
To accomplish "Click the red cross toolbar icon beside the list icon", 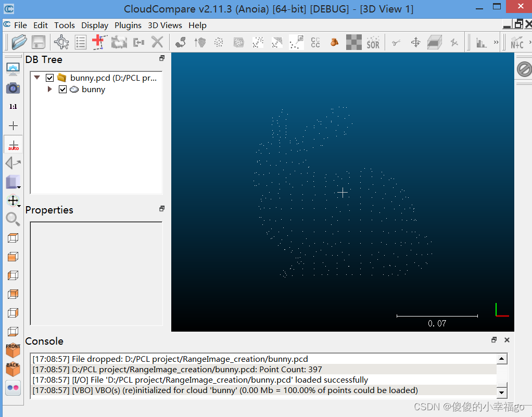I will coord(99,42).
